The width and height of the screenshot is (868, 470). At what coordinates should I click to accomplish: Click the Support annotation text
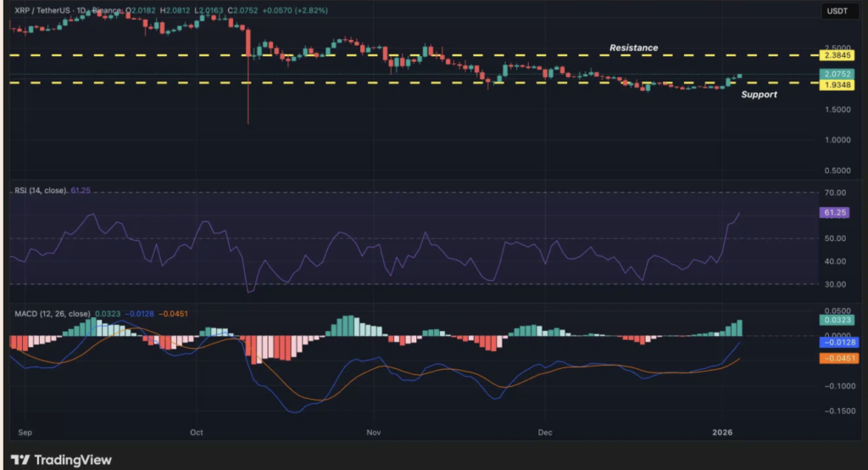759,94
